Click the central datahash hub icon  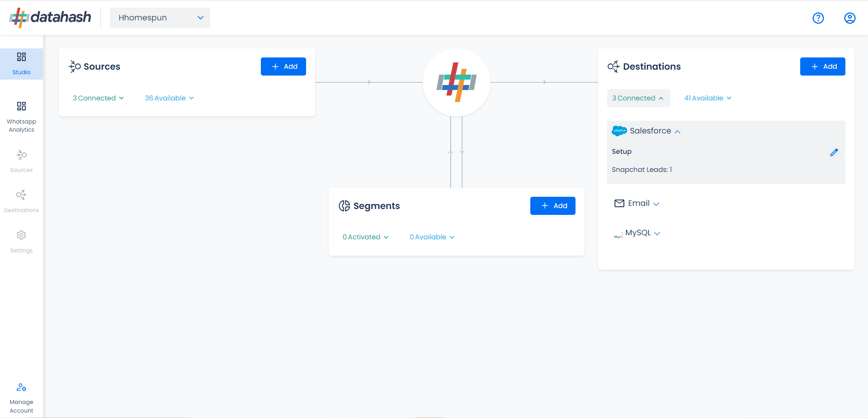coord(456,82)
